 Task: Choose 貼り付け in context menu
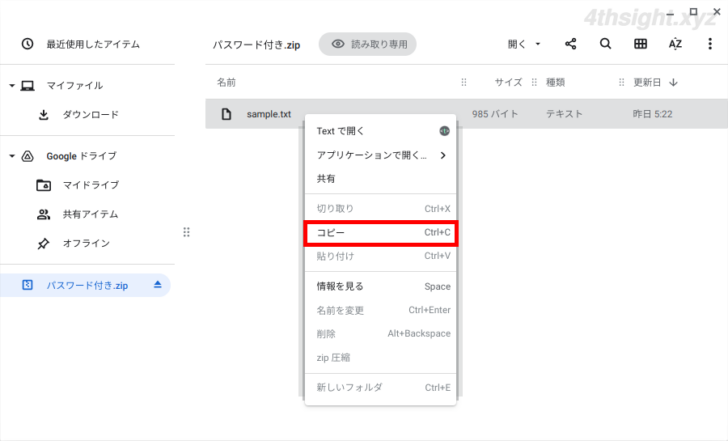pyautogui.click(x=380, y=256)
